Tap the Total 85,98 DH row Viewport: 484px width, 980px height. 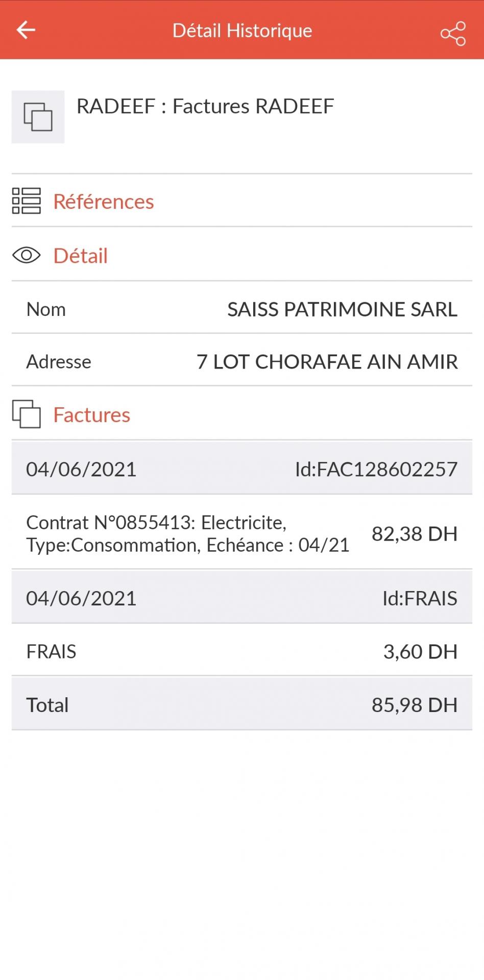[242, 705]
